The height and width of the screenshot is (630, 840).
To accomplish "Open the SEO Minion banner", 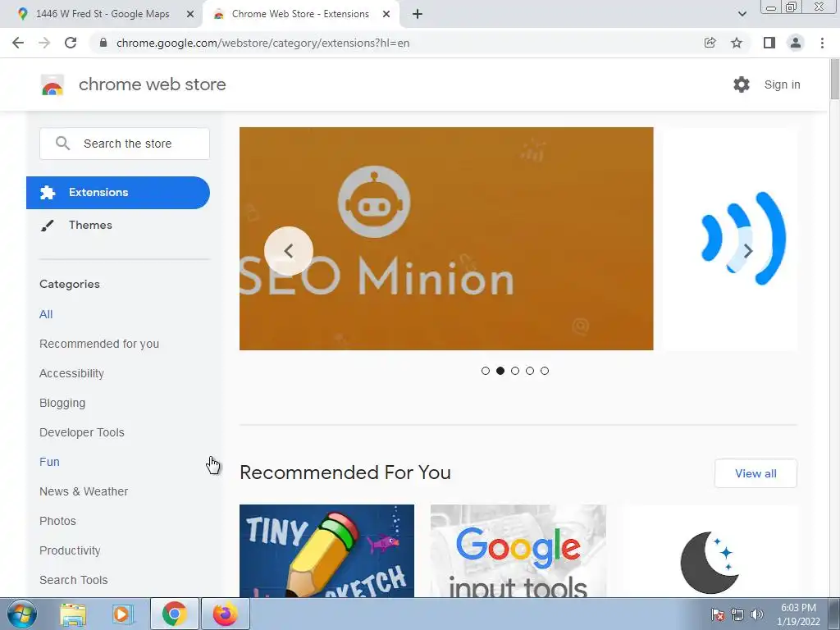I will coord(446,239).
